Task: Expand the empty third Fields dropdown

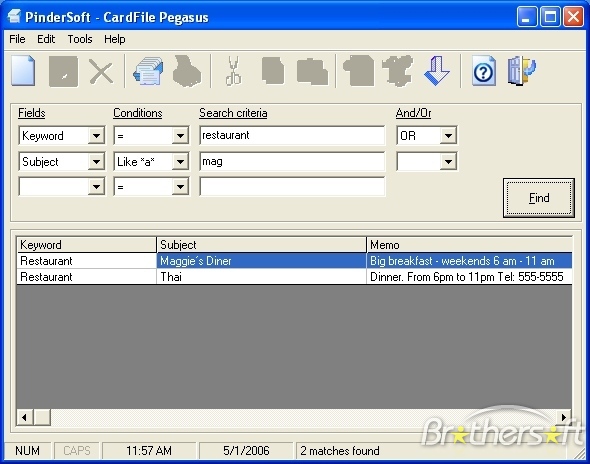Action: point(96,187)
